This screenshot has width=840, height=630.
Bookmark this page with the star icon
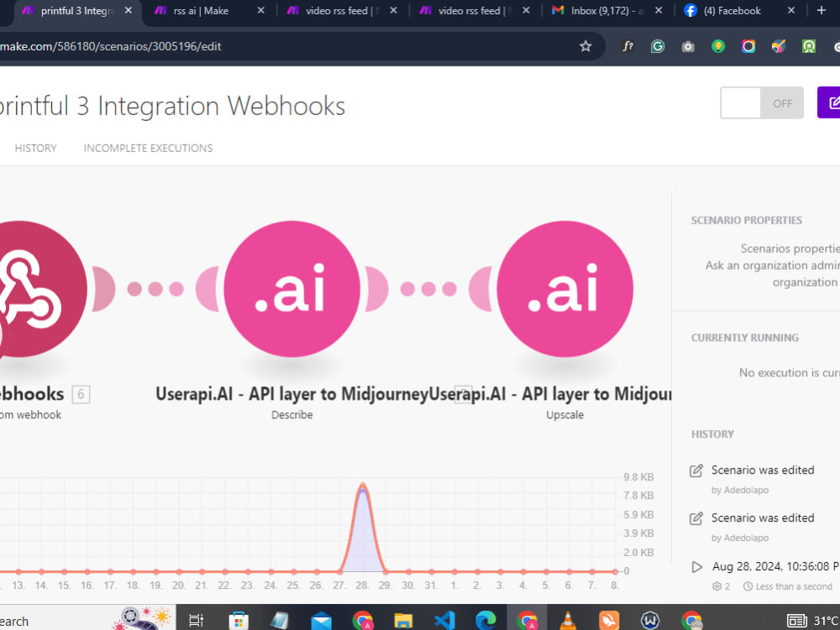(585, 46)
